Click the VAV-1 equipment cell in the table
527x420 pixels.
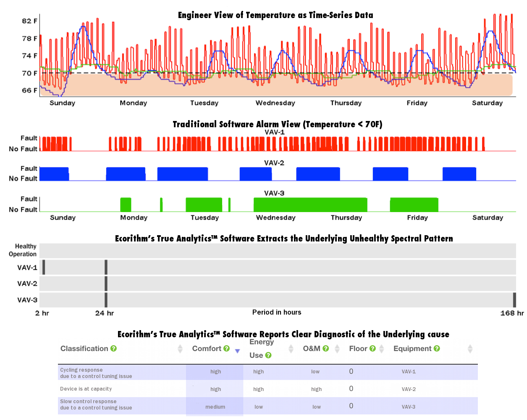(x=409, y=372)
